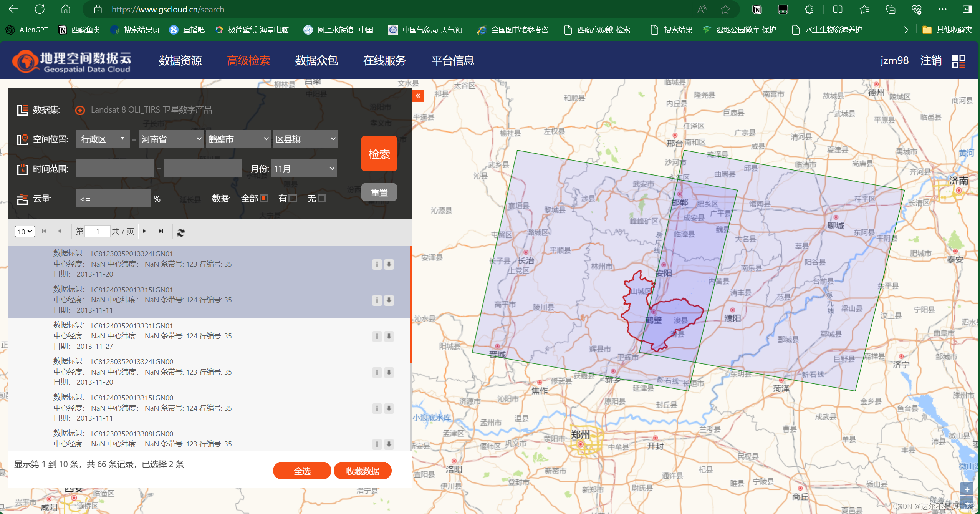Collapse the search panel with the double-arrow button
This screenshot has height=514, width=980.
point(418,96)
